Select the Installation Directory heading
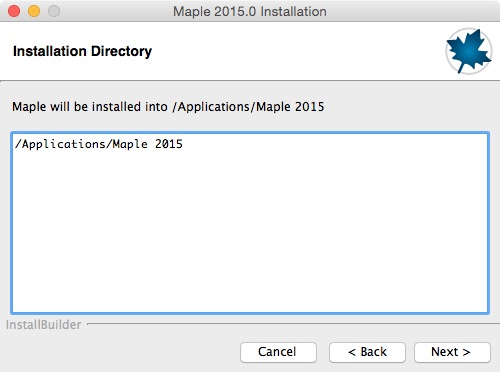Screen dimensions: 500x372 (x=82, y=51)
